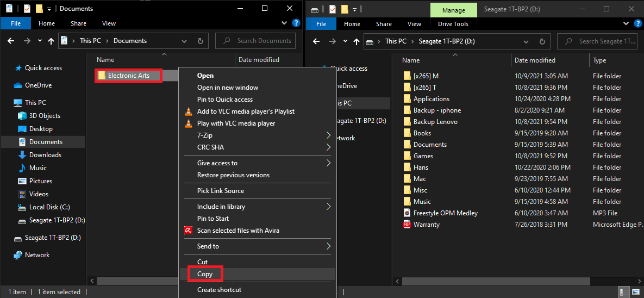The height and width of the screenshot is (298, 644).
Task: Select the 3D Objects cube icon
Action: click(x=22, y=116)
